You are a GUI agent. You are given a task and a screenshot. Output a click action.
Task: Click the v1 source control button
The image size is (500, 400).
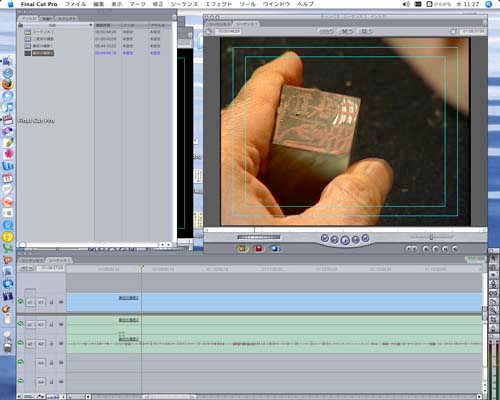pos(30,302)
